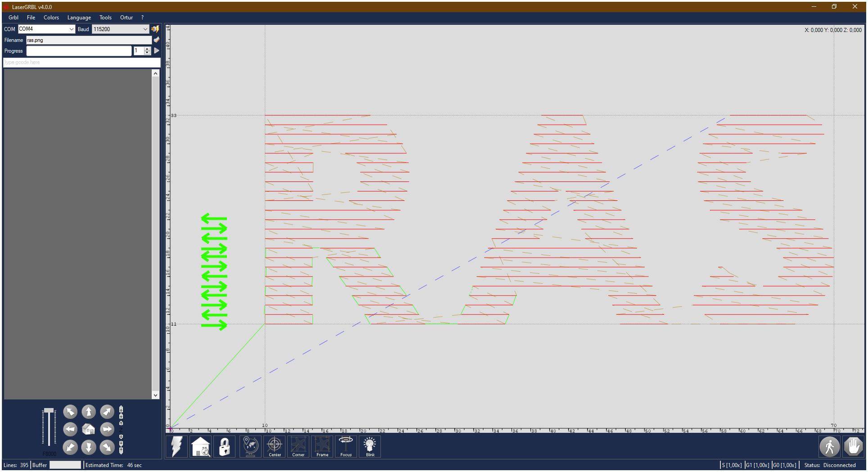Screen dimensions: 868x472
Task: Open the Tools menu
Action: [105, 18]
